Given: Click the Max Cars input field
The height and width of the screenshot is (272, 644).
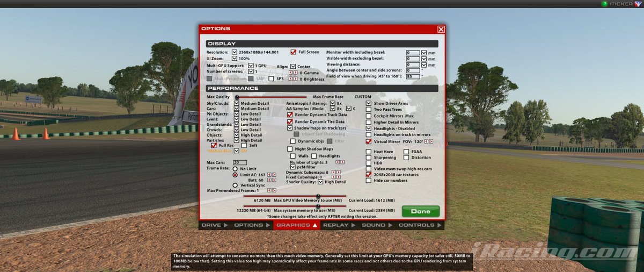Looking at the screenshot, I should point(240,162).
